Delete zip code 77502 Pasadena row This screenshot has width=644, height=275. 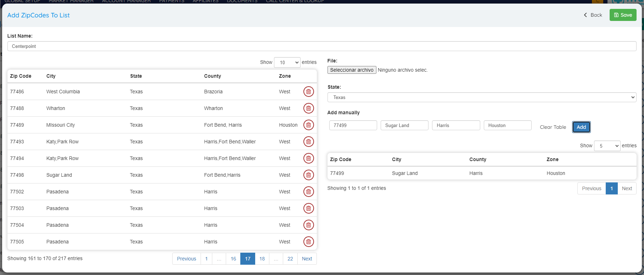[x=308, y=192]
